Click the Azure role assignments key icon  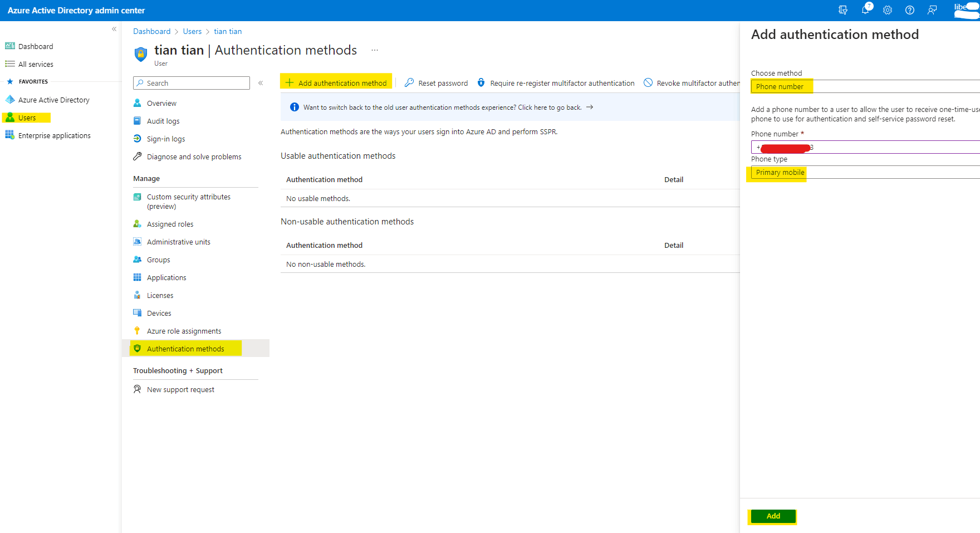pos(138,331)
